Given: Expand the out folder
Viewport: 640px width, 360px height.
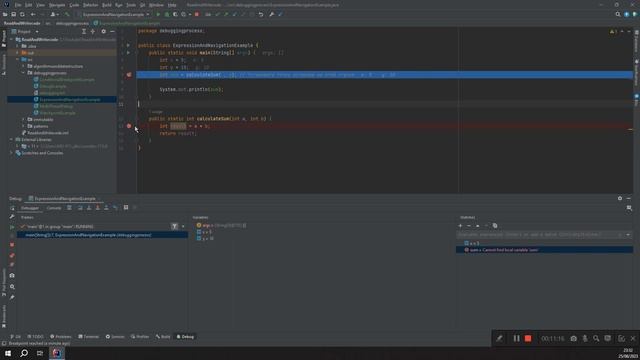Looking at the screenshot, I should coord(17,53).
